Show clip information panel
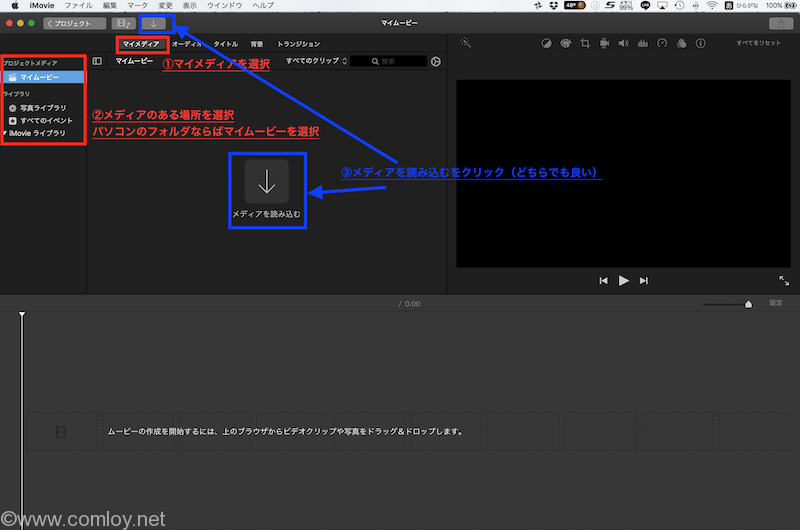This screenshot has height=530, width=800. 701,43
